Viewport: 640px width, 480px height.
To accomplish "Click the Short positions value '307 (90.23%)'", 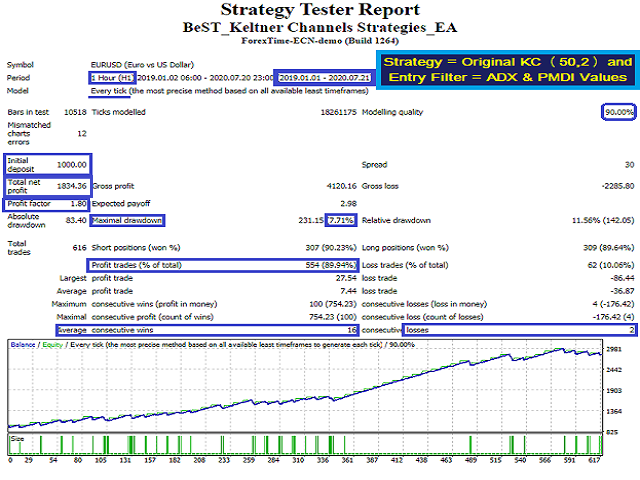I will [331, 248].
